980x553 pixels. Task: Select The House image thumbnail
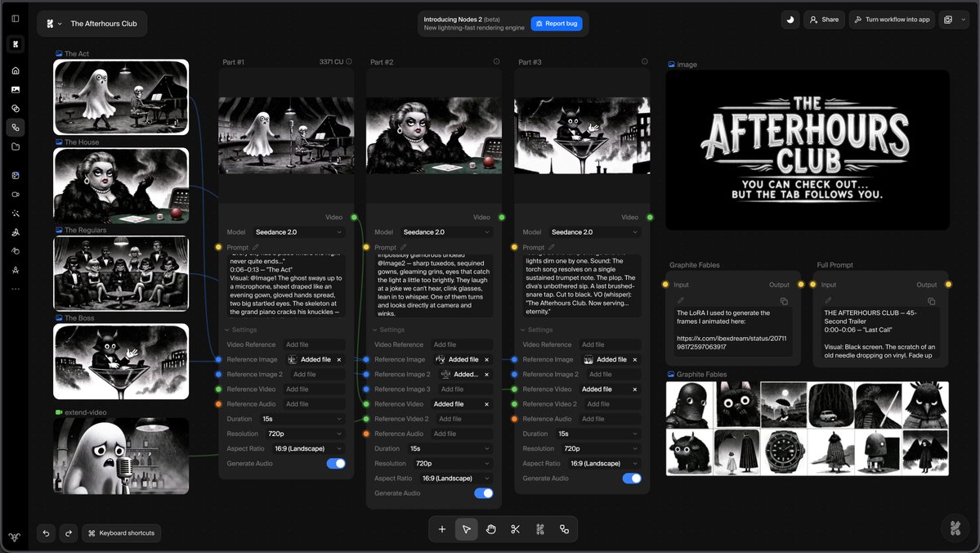coord(121,185)
